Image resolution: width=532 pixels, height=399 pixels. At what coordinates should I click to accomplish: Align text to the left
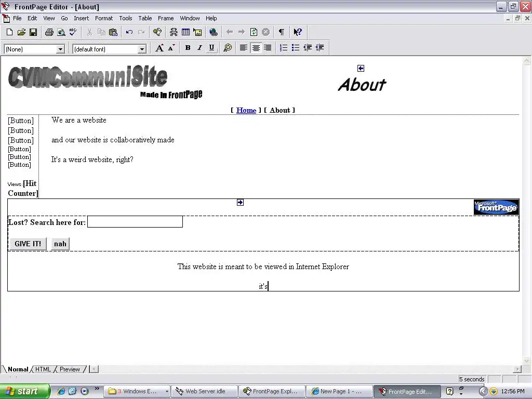243,48
